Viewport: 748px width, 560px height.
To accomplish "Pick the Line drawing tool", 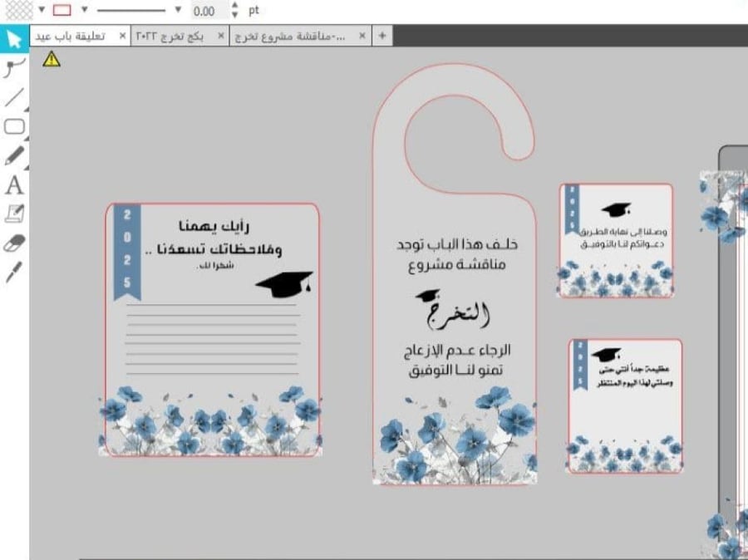I will (x=14, y=97).
